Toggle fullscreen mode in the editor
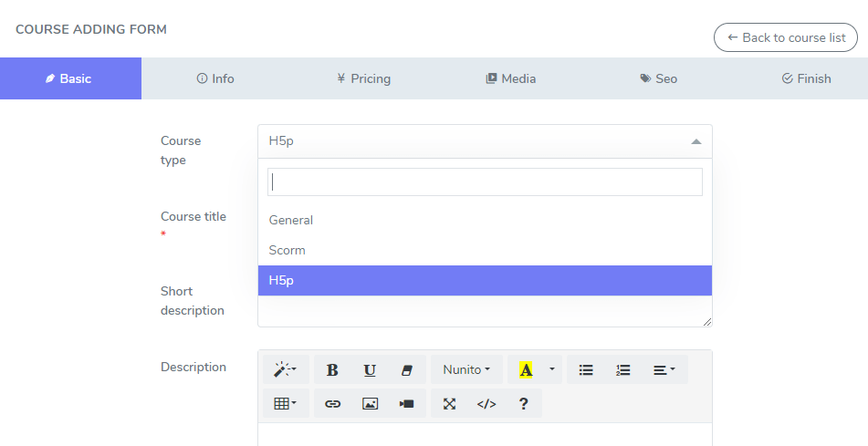The image size is (868, 446). pyautogui.click(x=449, y=403)
